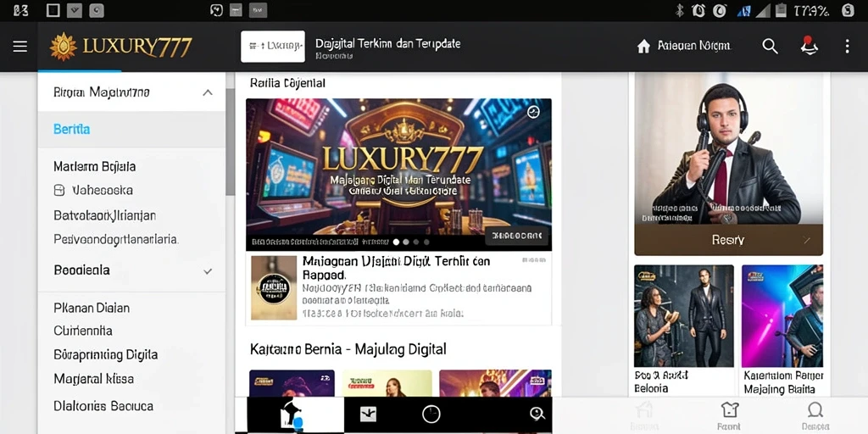The height and width of the screenshot is (434, 868).
Task: Open the card showing two people in black
Action: coord(684,316)
